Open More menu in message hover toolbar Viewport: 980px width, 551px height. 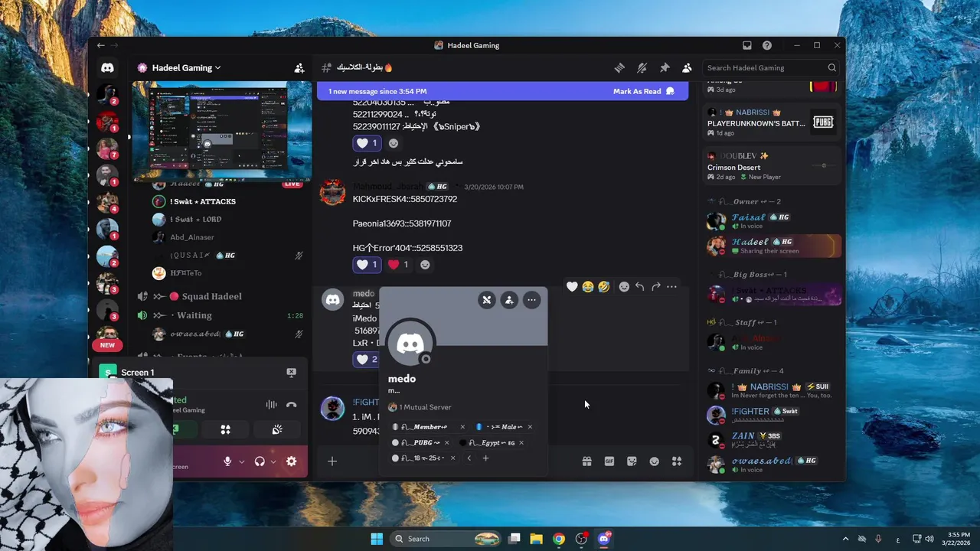tap(671, 287)
